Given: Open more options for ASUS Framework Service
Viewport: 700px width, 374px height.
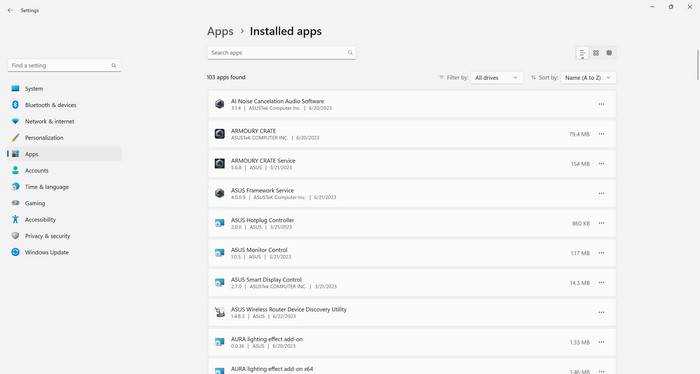Looking at the screenshot, I should [601, 194].
